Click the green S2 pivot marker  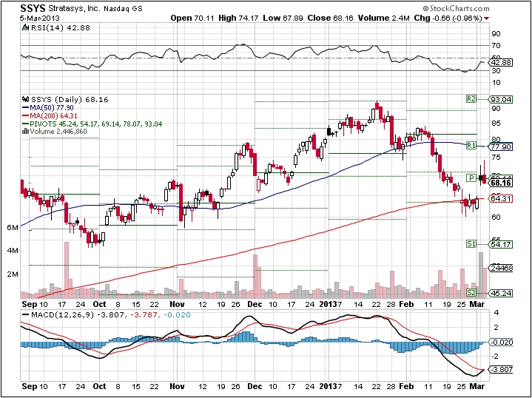[x=471, y=292]
